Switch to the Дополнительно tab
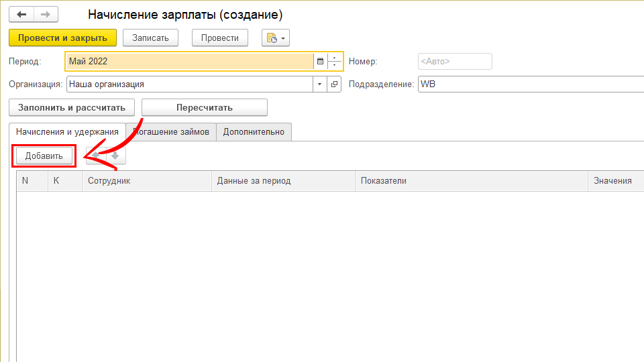 click(x=254, y=132)
